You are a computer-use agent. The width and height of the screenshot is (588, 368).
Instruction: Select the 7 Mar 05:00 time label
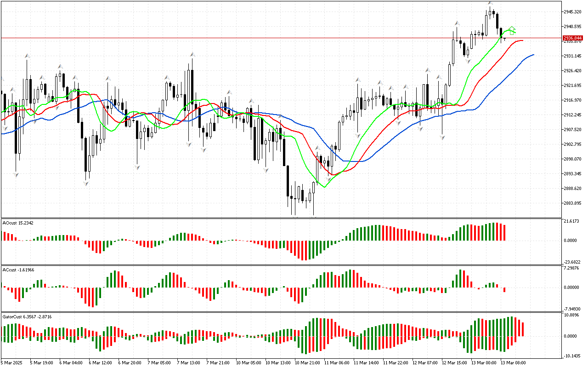pyautogui.click(x=159, y=363)
